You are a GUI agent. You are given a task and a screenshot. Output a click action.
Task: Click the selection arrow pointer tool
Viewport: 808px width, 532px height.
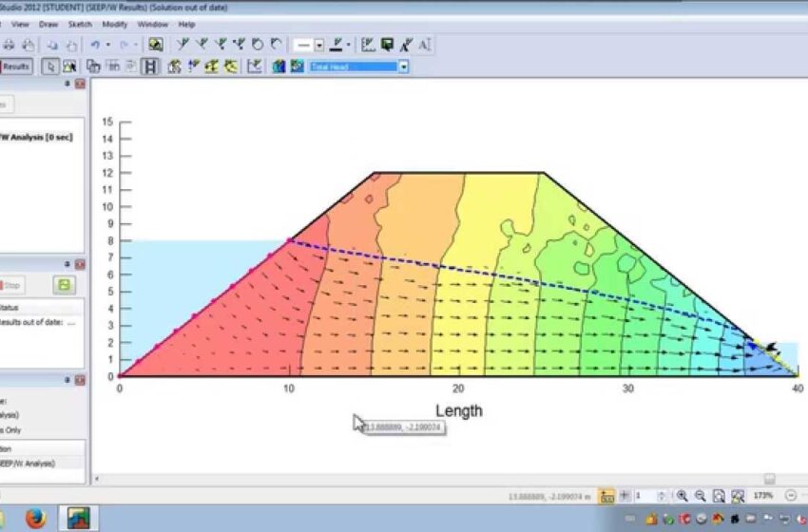click(x=51, y=66)
